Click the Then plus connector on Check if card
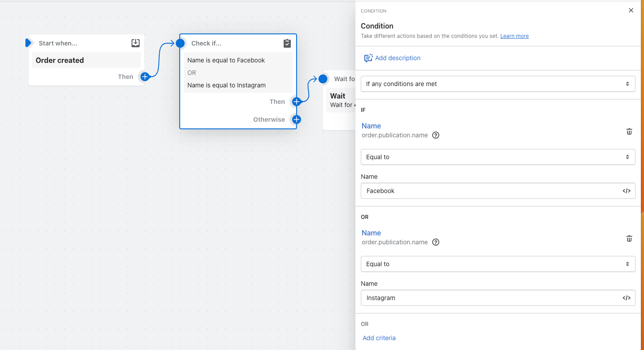 point(296,102)
